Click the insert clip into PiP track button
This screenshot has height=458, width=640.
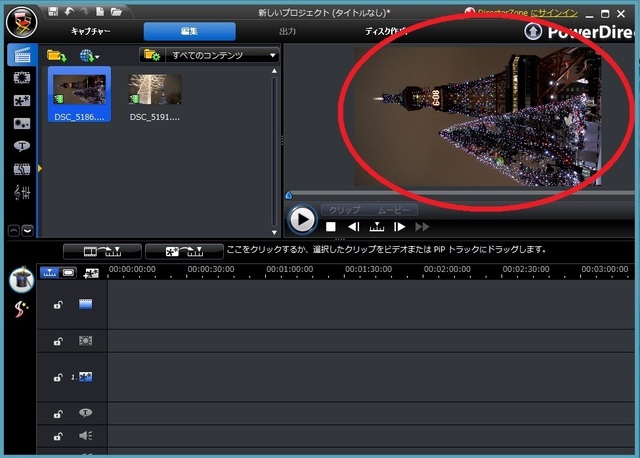(x=184, y=251)
